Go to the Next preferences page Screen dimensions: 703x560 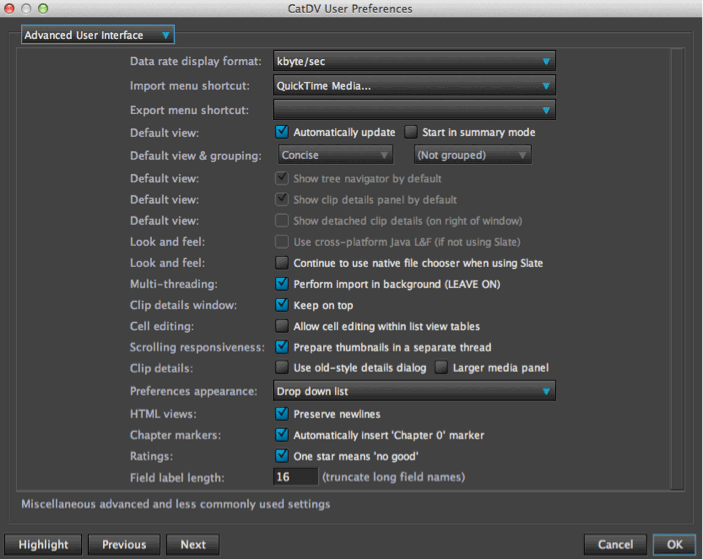pos(193,544)
